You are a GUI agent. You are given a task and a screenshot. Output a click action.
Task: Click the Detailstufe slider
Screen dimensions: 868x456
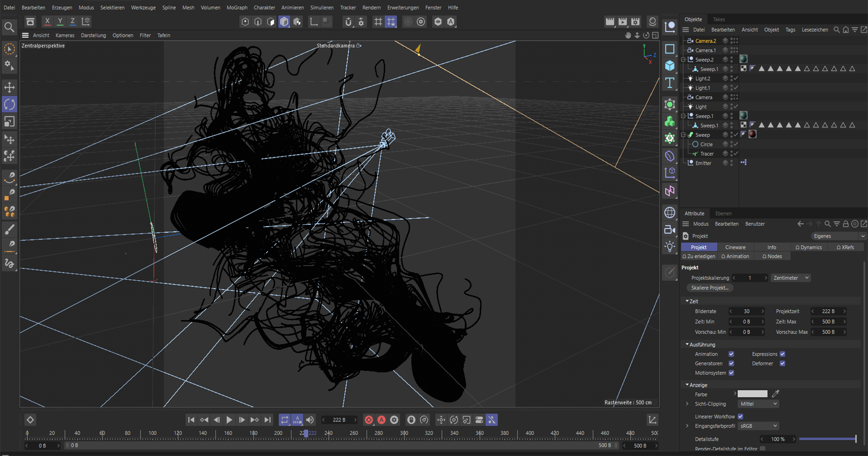pyautogui.click(x=827, y=439)
